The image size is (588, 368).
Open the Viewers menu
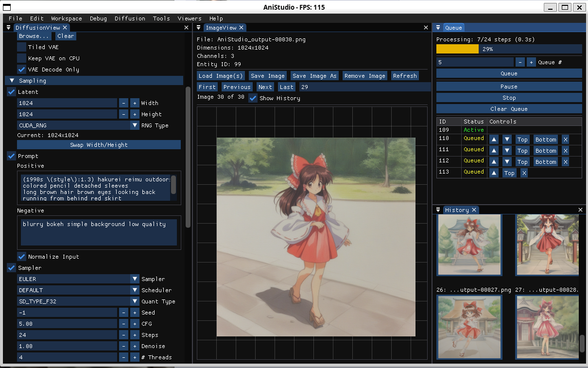tap(190, 18)
